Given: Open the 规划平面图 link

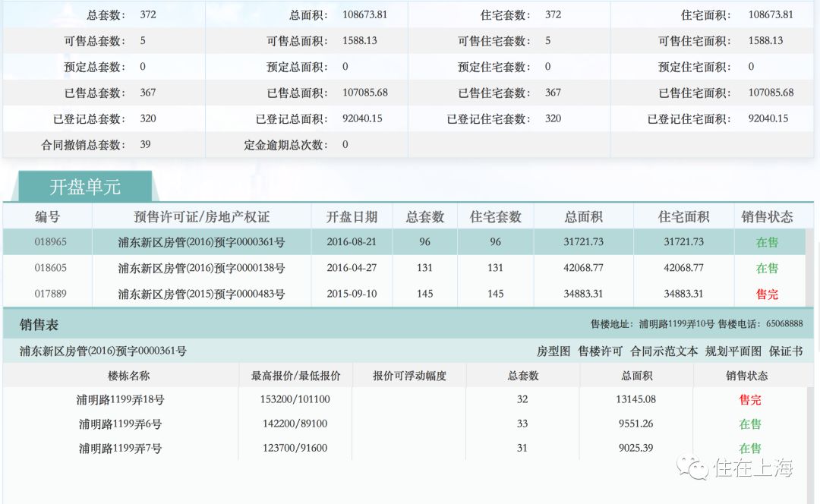Looking at the screenshot, I should coord(733,351).
